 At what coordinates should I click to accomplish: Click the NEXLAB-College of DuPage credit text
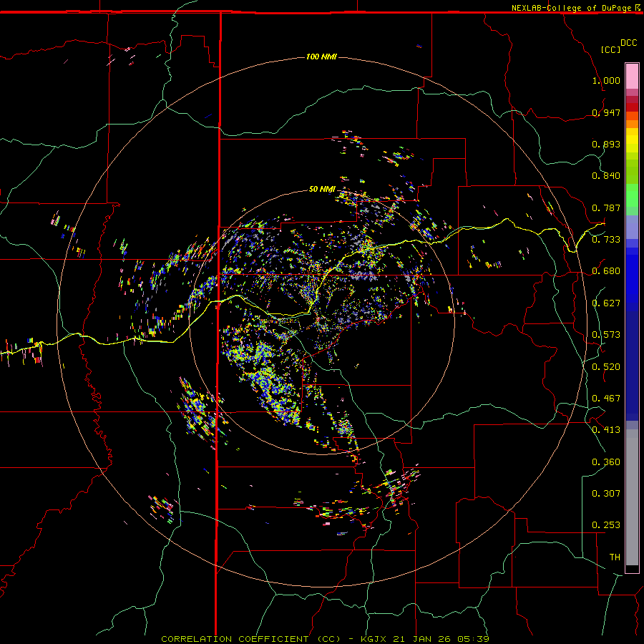(571, 8)
